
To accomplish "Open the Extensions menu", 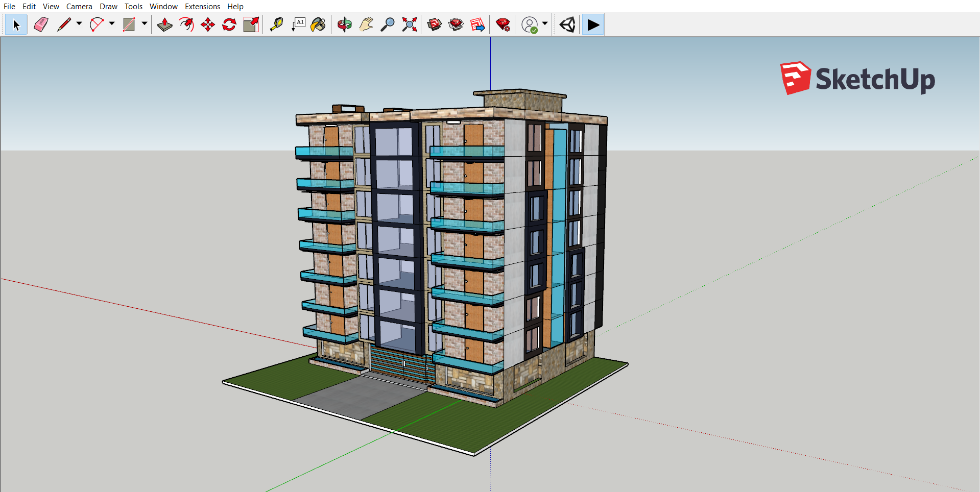I will tap(202, 6).
